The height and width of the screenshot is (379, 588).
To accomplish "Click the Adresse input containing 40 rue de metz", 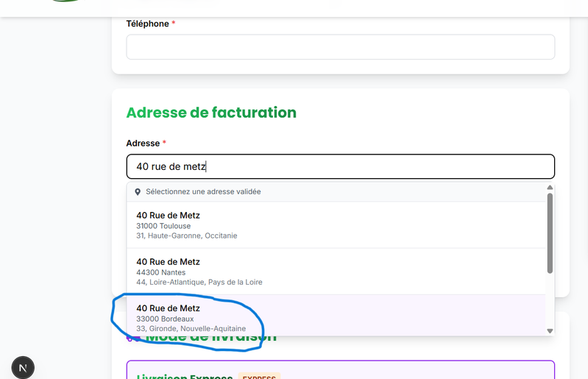I will click(x=340, y=167).
